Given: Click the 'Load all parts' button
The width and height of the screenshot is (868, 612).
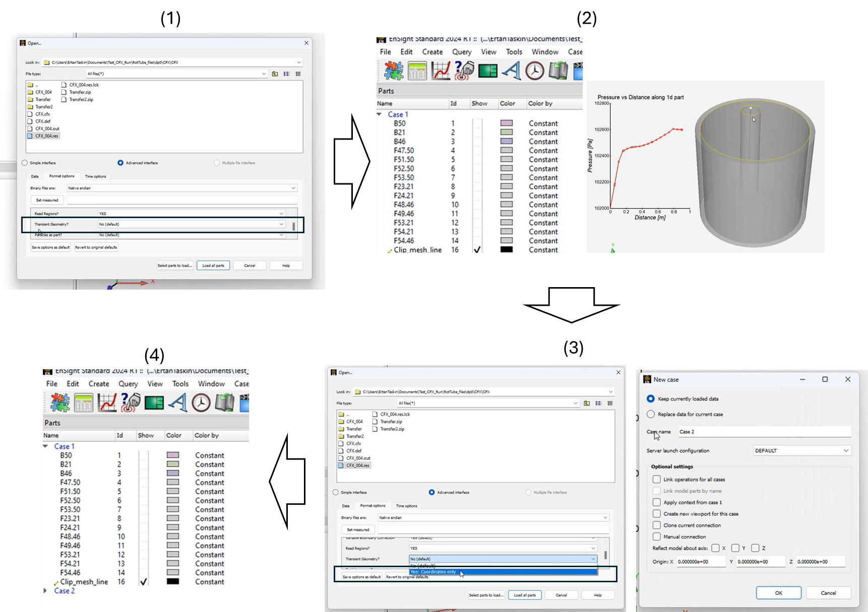Looking at the screenshot, I should (x=213, y=265).
